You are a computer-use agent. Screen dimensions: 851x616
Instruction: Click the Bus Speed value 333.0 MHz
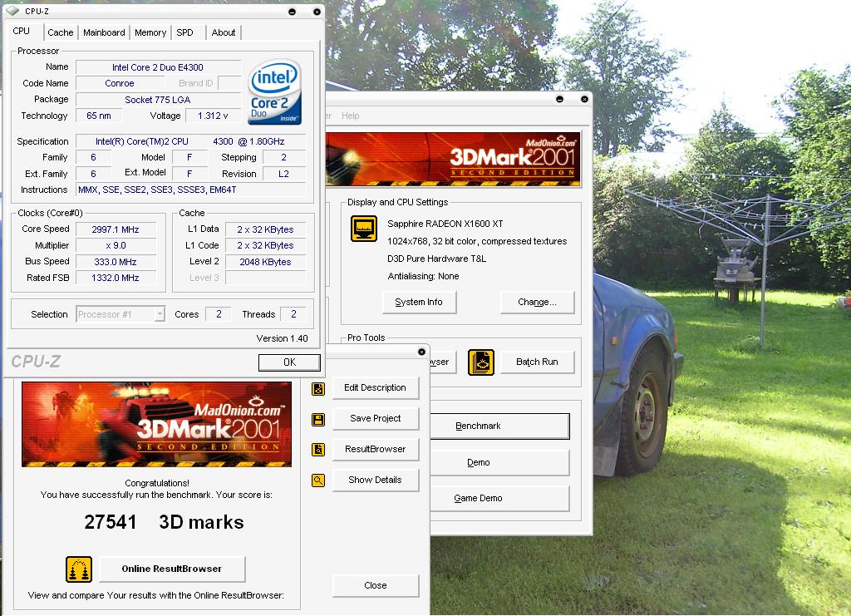(x=116, y=262)
